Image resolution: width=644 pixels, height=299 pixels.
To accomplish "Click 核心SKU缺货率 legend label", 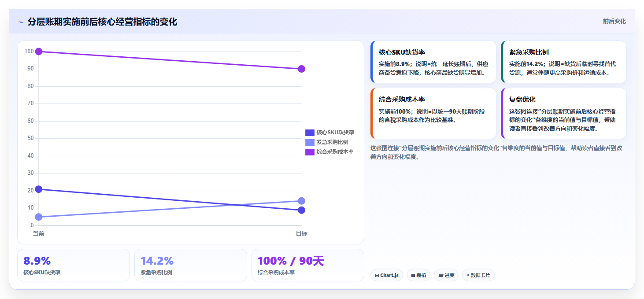I will coord(335,133).
